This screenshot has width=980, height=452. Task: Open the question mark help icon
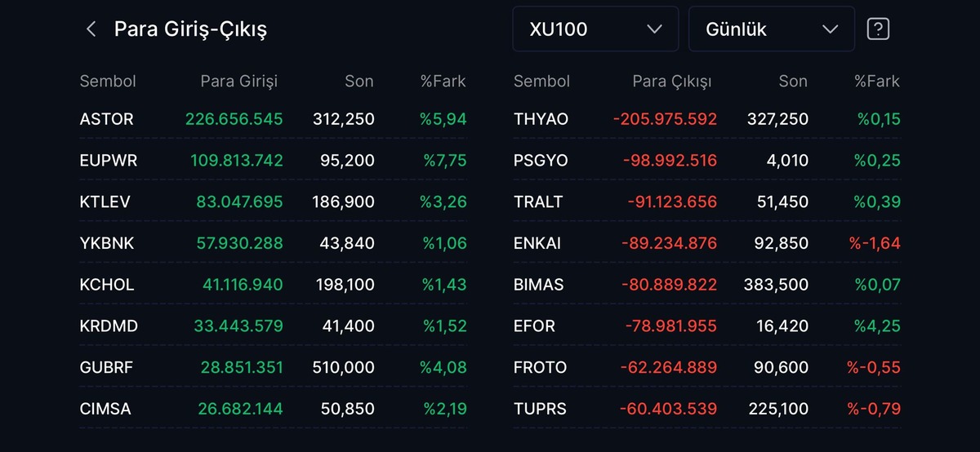click(x=877, y=29)
